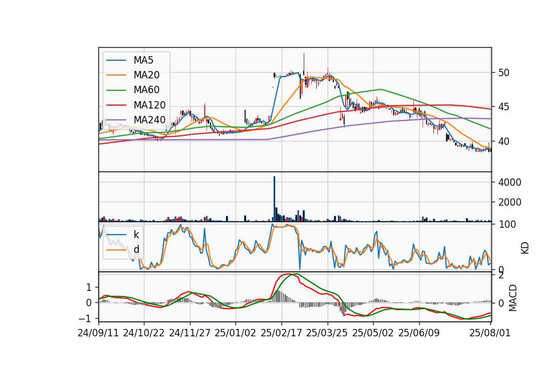This screenshot has height=392, width=546.
Task: Click the MA5 legend label
Action: point(143,60)
